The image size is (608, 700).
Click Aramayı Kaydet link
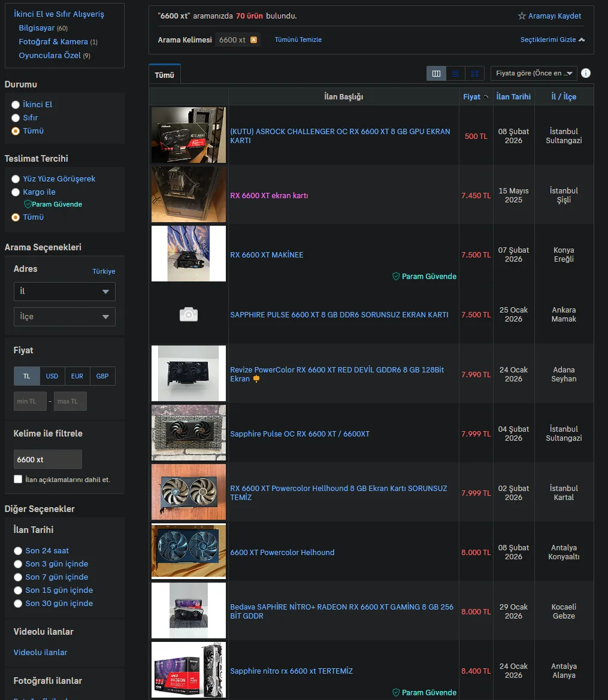[555, 16]
